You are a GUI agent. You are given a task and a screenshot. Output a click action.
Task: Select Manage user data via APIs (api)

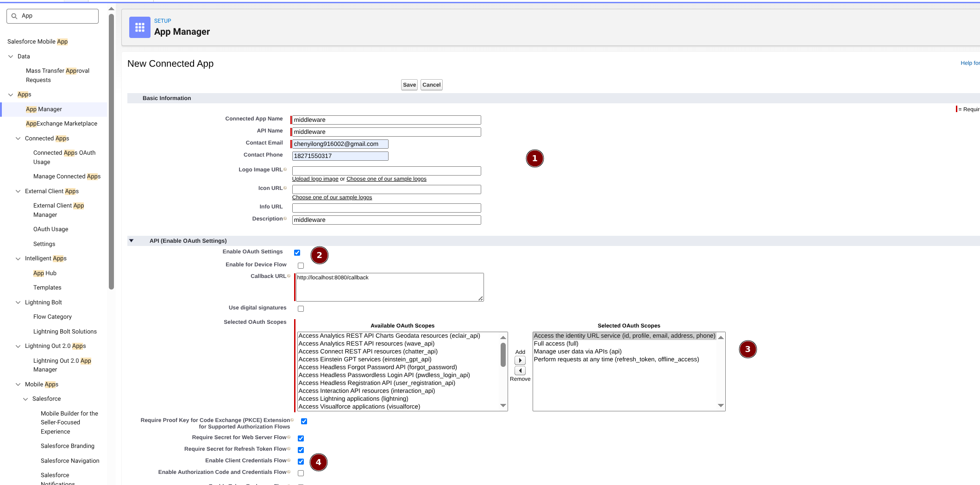[578, 352]
